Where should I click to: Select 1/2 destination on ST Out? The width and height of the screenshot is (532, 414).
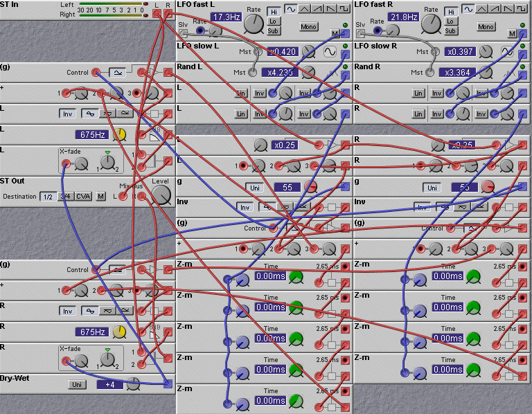[48, 197]
